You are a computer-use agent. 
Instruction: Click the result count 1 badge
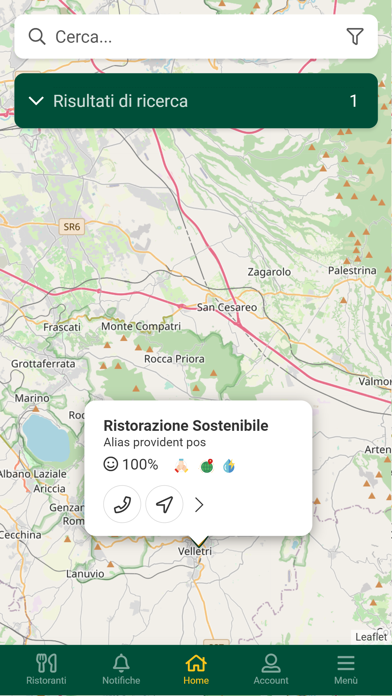click(353, 101)
